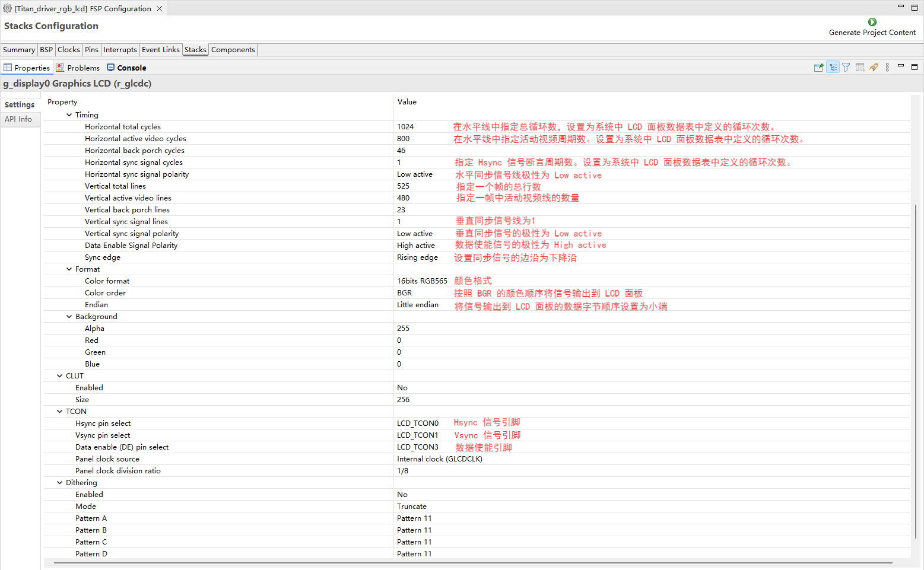Maximize the Properties panel
924x570 pixels.
point(914,67)
